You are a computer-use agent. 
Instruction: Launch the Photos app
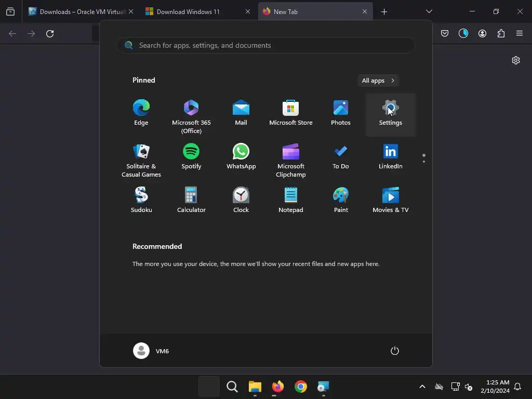point(341,114)
